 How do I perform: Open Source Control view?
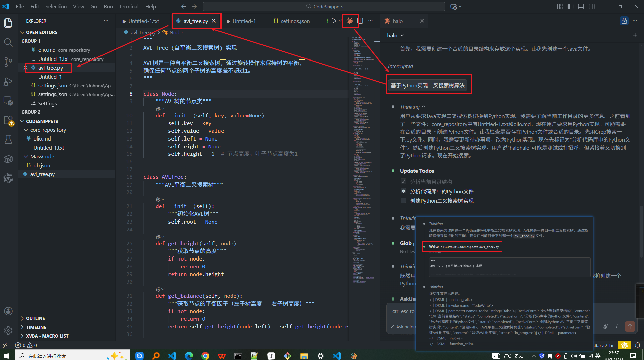8,62
